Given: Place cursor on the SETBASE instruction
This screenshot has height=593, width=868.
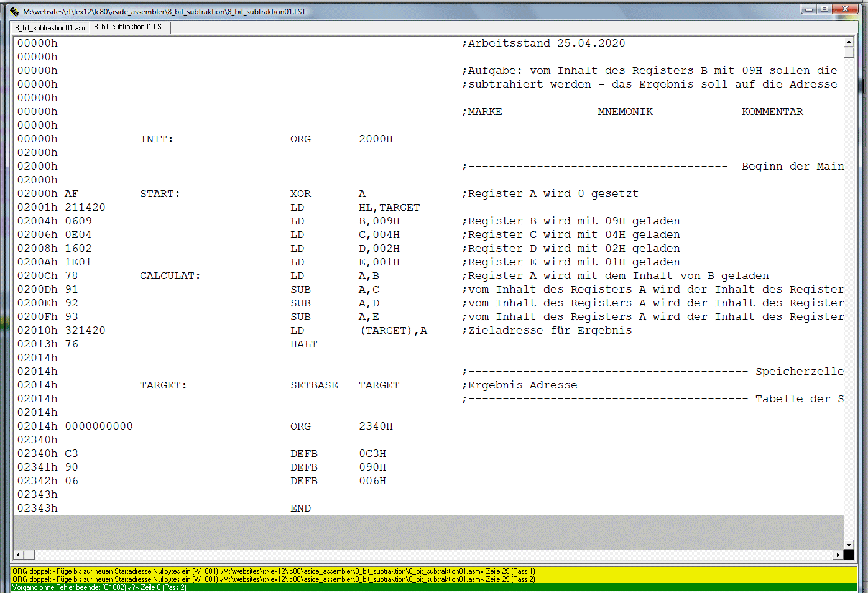Looking at the screenshot, I should [314, 385].
